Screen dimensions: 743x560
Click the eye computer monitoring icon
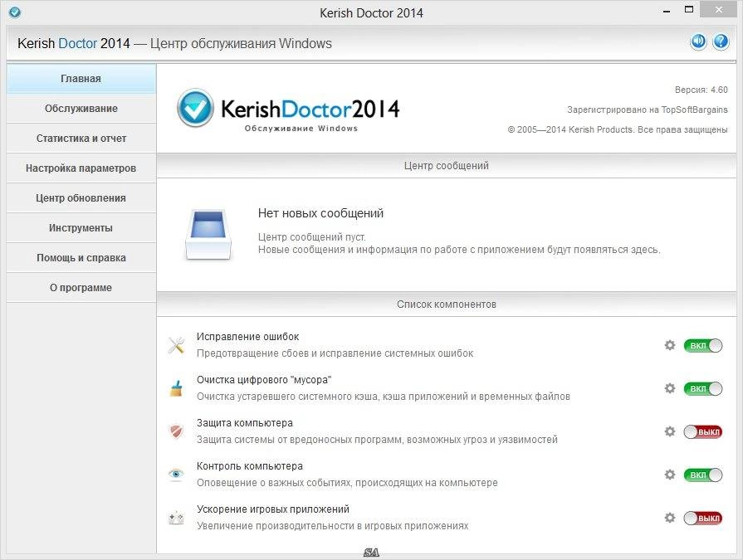point(176,475)
